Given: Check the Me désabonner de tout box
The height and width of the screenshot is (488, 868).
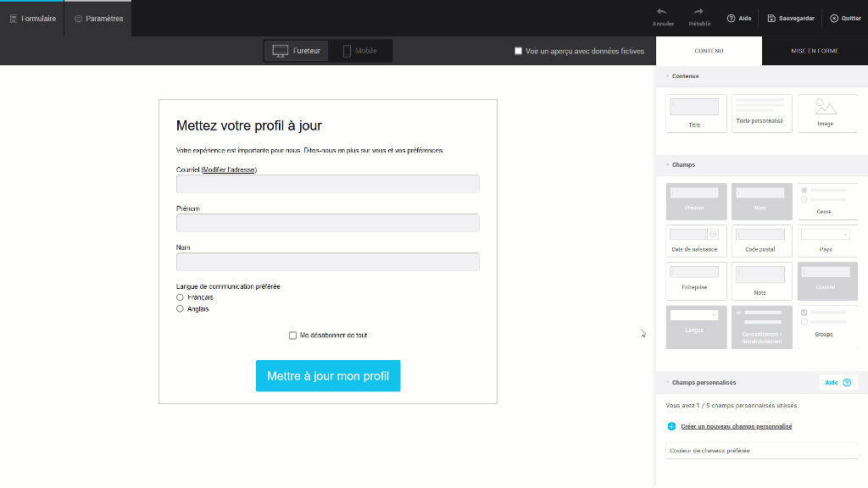Looking at the screenshot, I should click(x=293, y=335).
